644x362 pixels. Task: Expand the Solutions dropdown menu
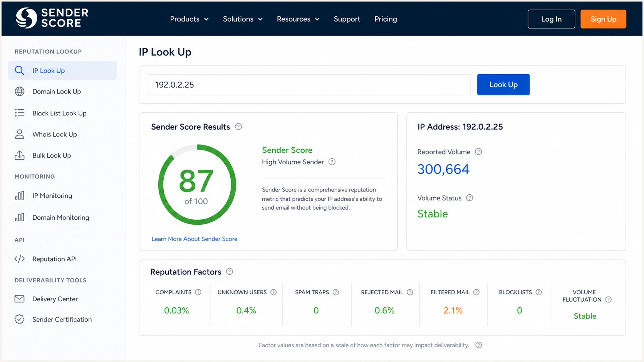(x=243, y=19)
